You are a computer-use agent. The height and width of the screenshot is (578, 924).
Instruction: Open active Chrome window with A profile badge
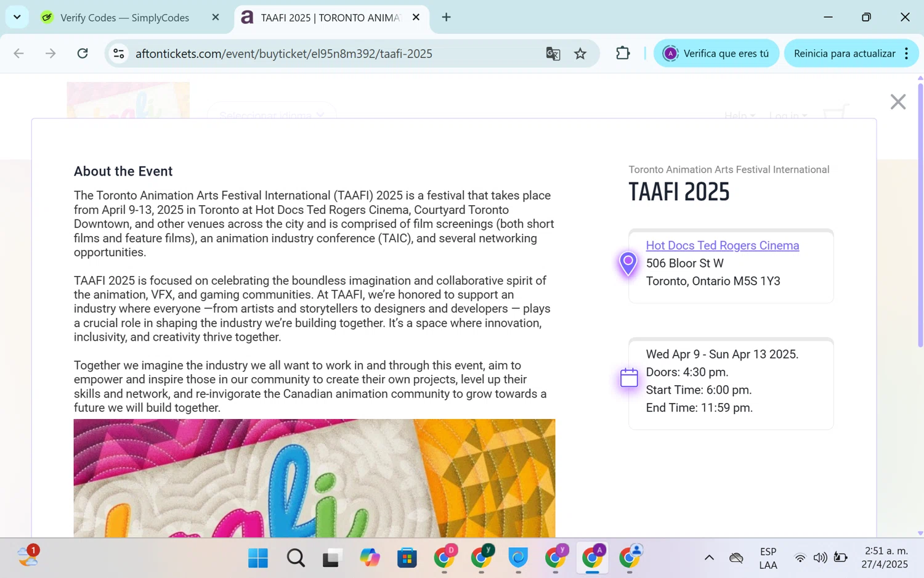pyautogui.click(x=593, y=558)
